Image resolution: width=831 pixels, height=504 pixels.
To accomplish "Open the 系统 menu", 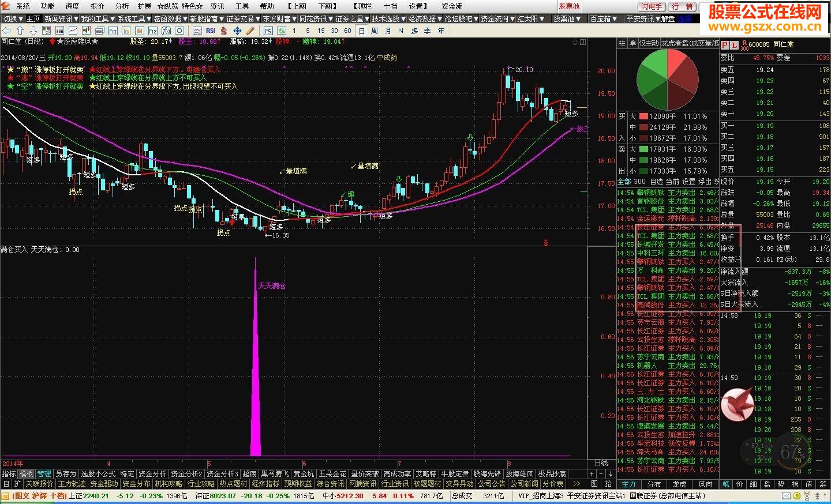I will [23, 6].
